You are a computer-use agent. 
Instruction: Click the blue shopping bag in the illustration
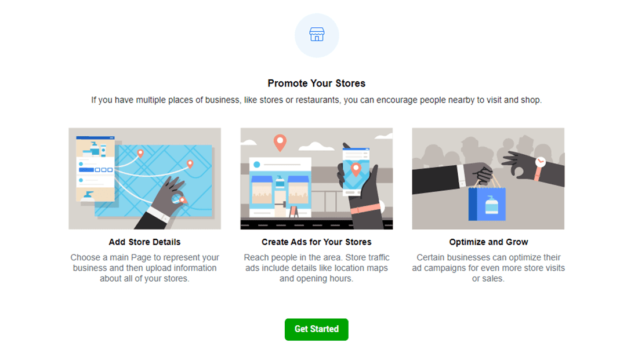(x=487, y=204)
